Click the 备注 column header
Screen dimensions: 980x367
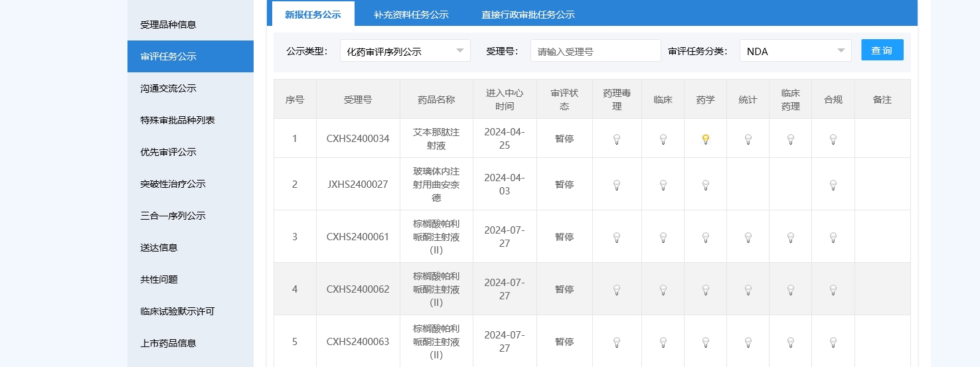click(x=882, y=100)
